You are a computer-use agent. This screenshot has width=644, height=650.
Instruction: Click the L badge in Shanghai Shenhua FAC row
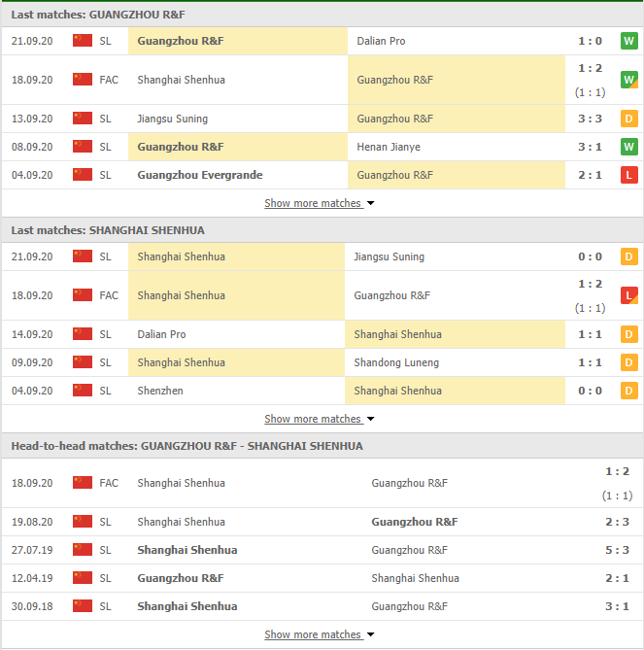(x=628, y=295)
